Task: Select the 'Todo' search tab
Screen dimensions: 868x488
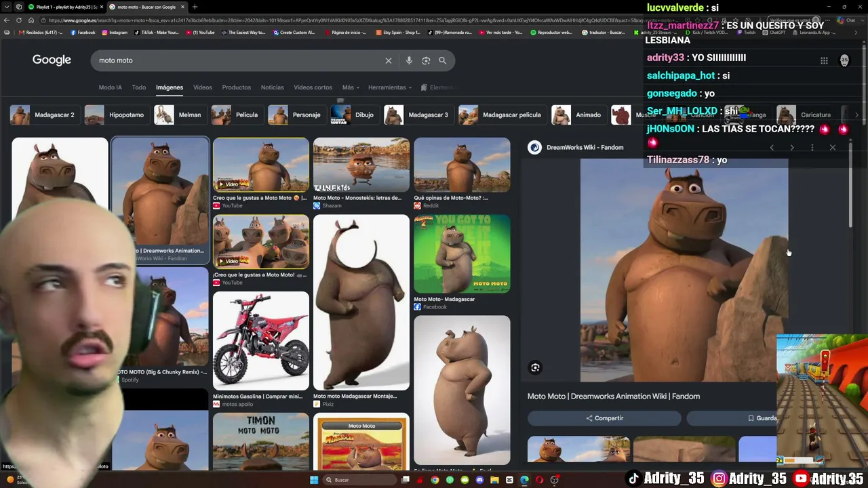Action: 139,87
